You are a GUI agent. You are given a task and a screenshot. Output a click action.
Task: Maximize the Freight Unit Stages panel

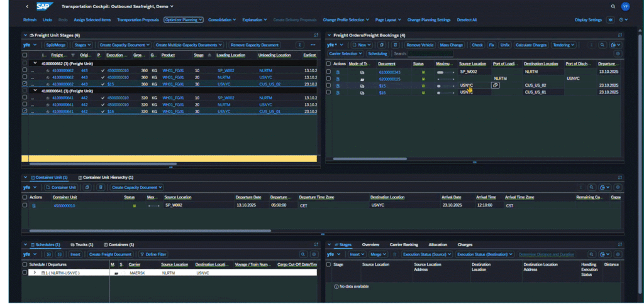point(316,35)
